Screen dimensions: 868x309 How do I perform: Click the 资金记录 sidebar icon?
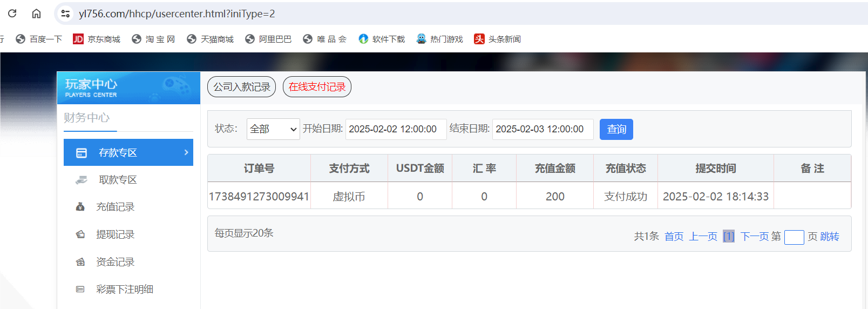(80, 262)
